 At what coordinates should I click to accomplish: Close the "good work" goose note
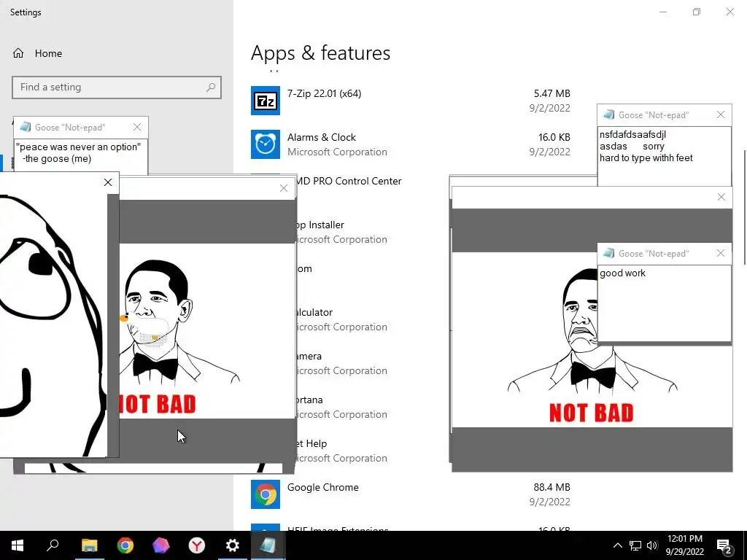[721, 253]
